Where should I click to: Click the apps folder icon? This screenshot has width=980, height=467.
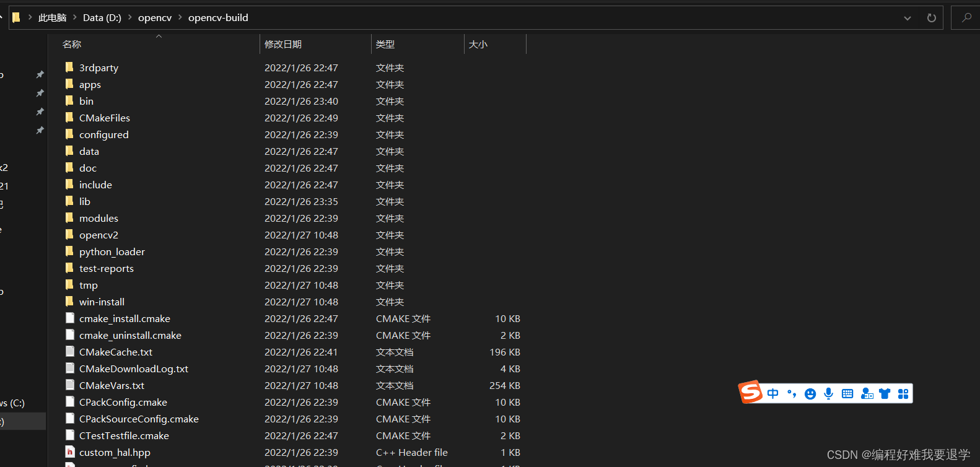click(x=69, y=84)
